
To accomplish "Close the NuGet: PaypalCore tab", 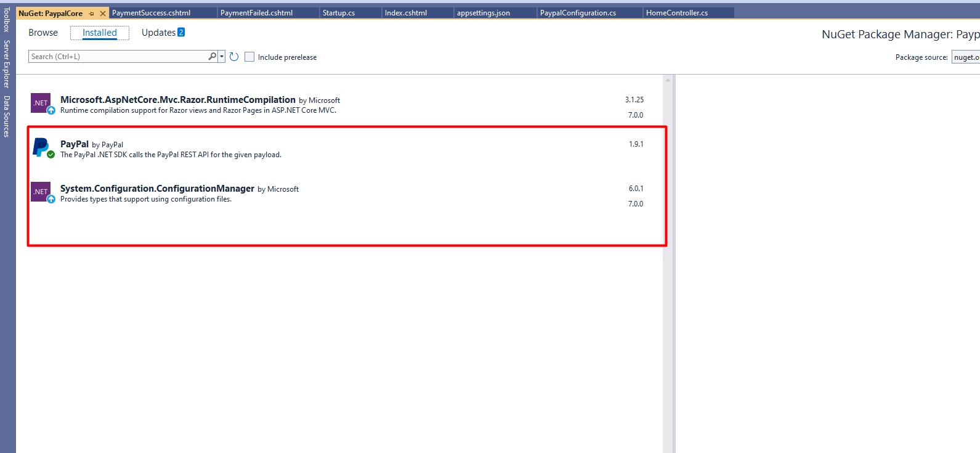I will 103,14.
